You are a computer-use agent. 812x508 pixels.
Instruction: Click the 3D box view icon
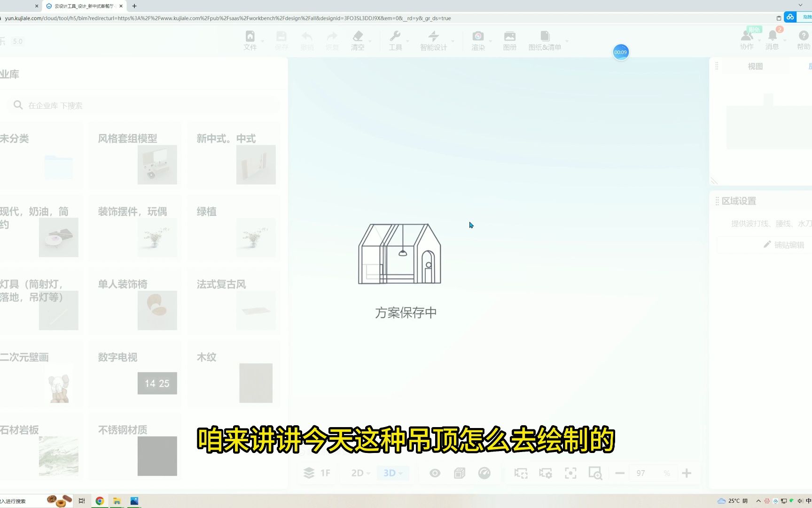point(460,473)
